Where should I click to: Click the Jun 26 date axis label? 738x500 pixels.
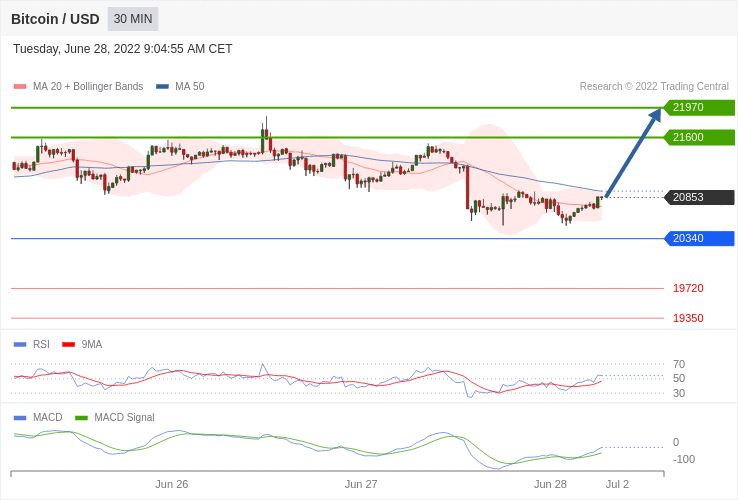[x=172, y=484]
